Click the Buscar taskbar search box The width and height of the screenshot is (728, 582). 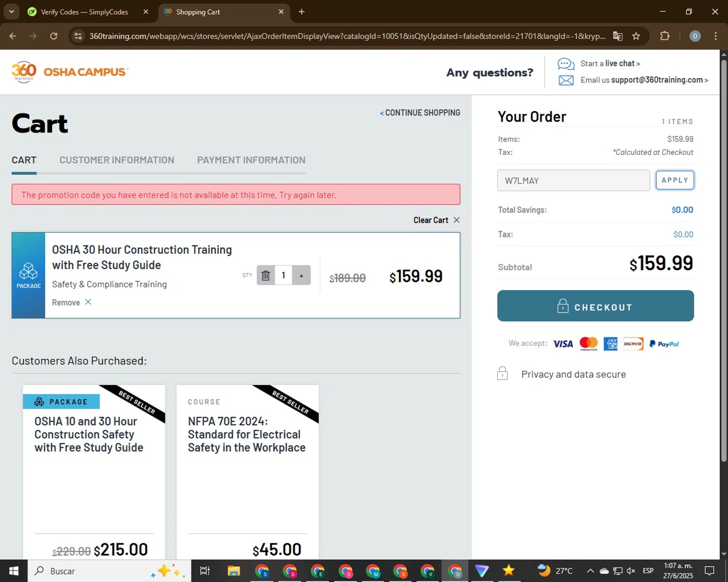[109, 571]
